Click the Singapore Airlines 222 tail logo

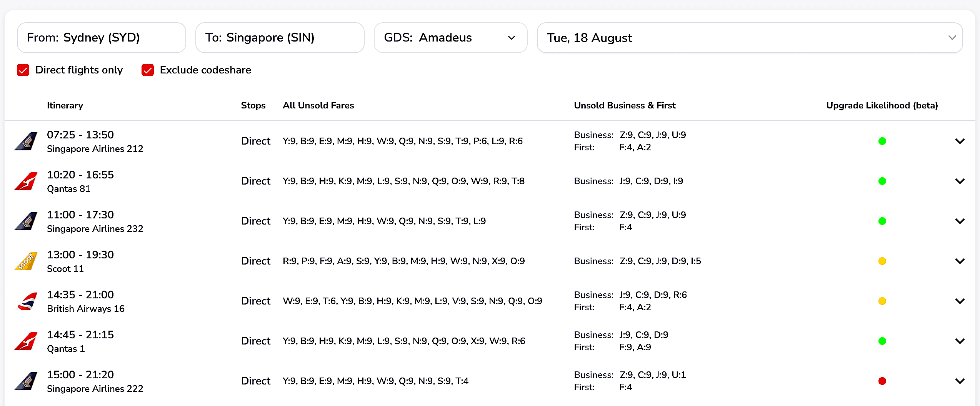click(26, 381)
